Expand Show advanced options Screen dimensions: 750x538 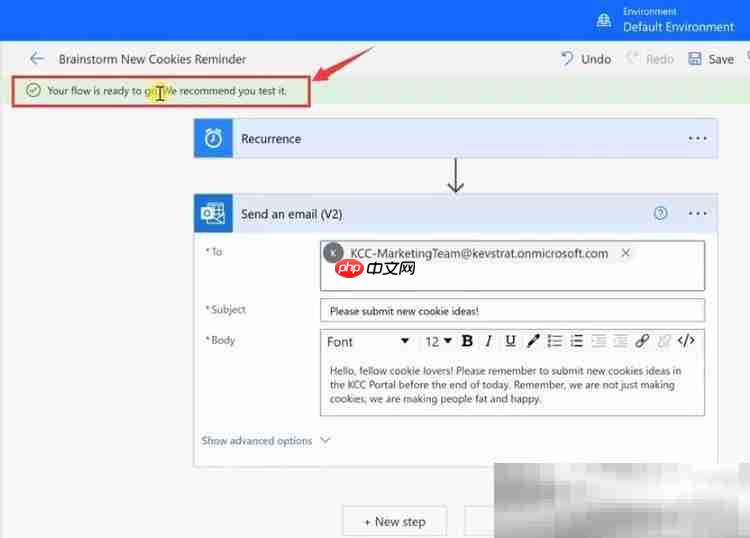point(265,440)
